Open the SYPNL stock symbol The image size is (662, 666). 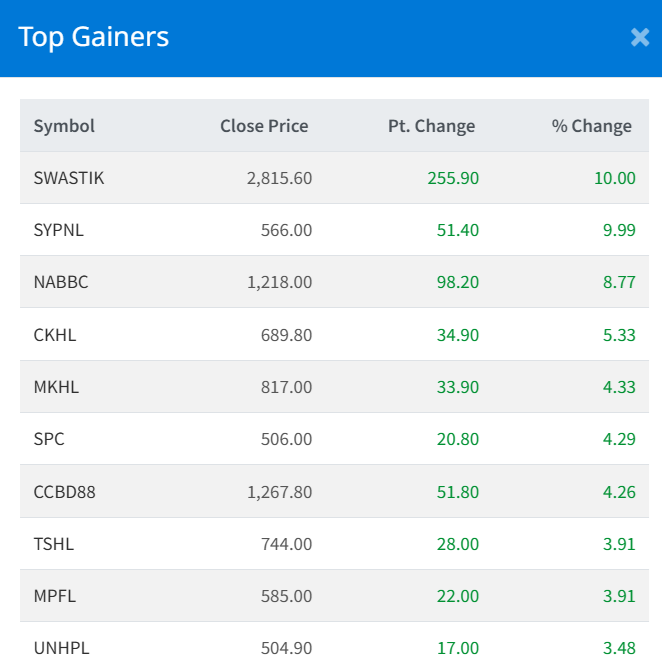click(59, 230)
